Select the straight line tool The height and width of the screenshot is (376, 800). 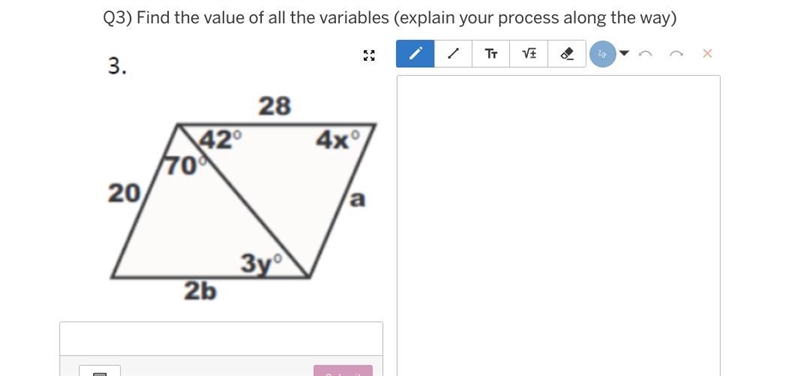point(453,54)
